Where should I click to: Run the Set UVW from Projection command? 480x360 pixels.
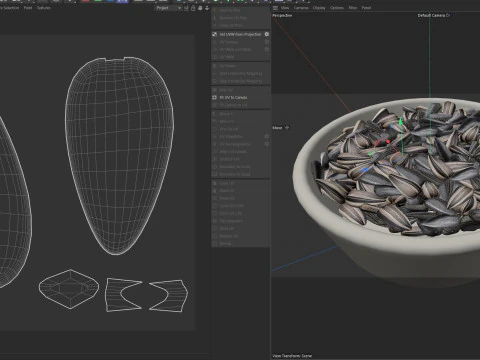(x=240, y=34)
